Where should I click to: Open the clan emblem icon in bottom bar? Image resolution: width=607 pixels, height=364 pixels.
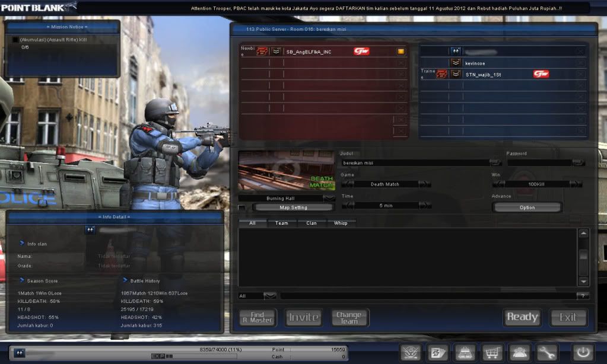point(411,352)
